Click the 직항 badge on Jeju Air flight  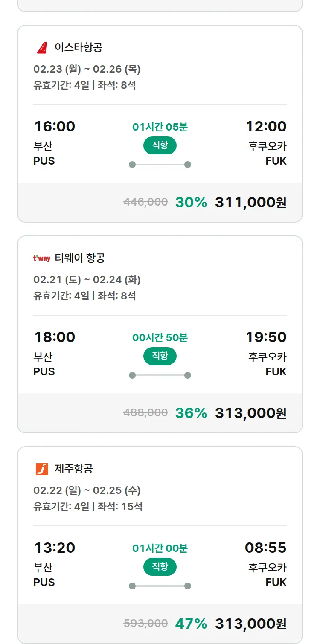160,567
